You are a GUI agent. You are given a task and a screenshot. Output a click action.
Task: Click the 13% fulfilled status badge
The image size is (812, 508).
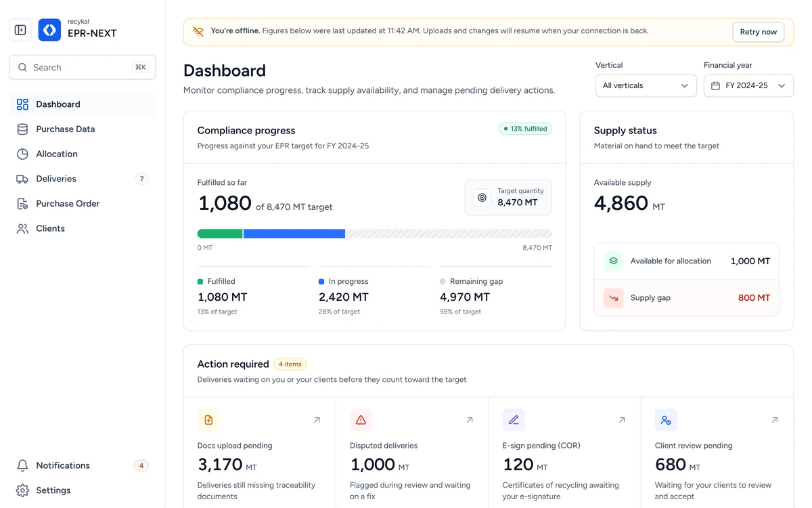526,129
